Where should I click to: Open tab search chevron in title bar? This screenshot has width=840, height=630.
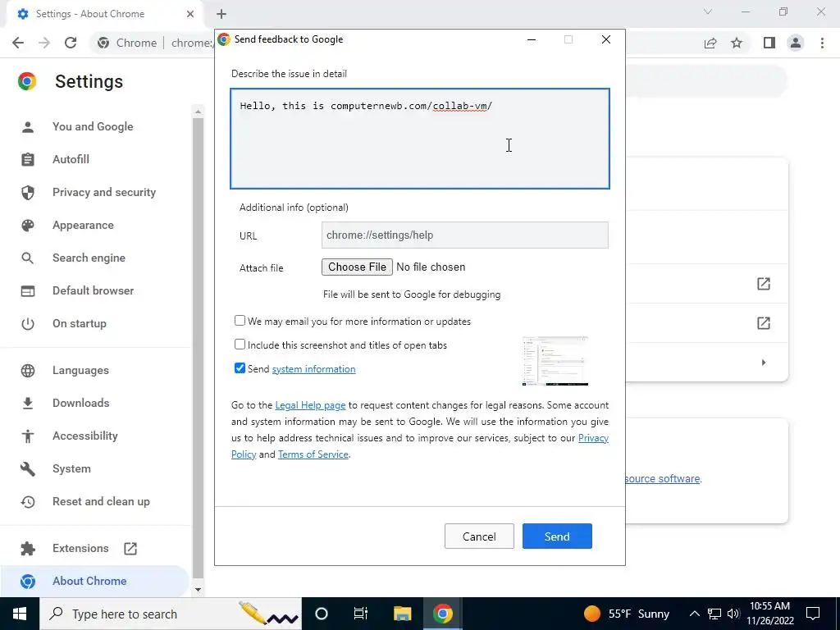(x=708, y=11)
